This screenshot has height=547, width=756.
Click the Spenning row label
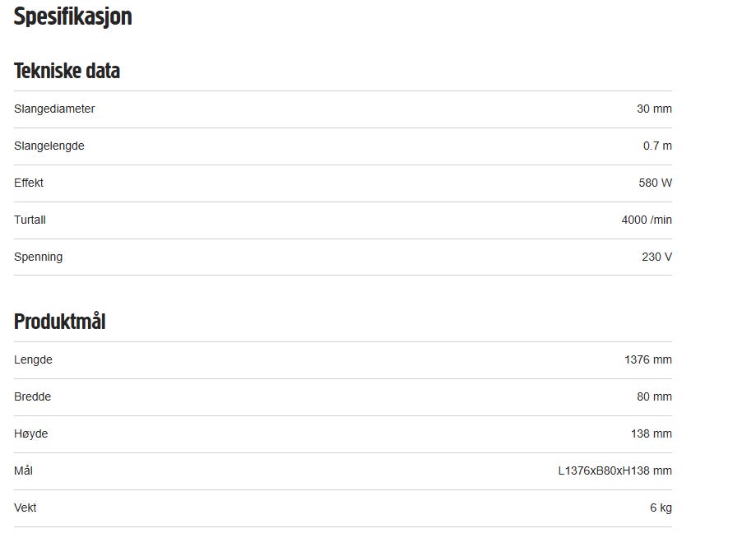click(38, 257)
